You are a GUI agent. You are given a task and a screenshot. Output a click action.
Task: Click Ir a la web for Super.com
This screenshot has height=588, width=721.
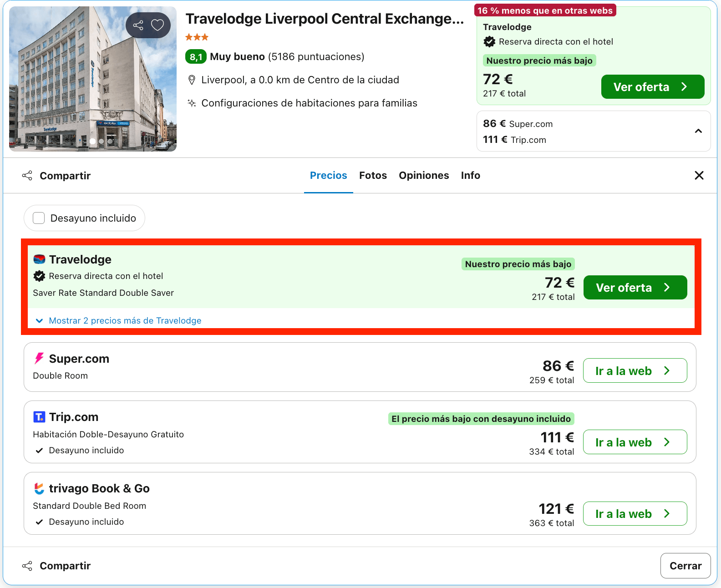pos(635,370)
